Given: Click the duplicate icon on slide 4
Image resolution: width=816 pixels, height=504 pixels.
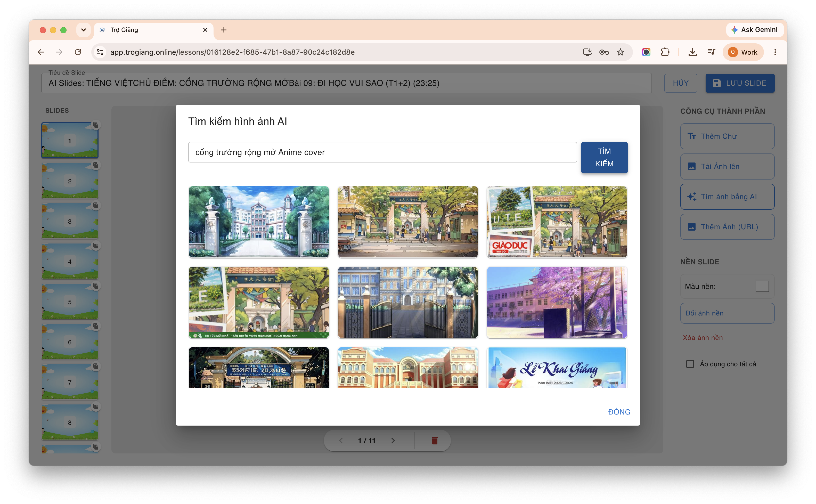Looking at the screenshot, I should tap(96, 246).
